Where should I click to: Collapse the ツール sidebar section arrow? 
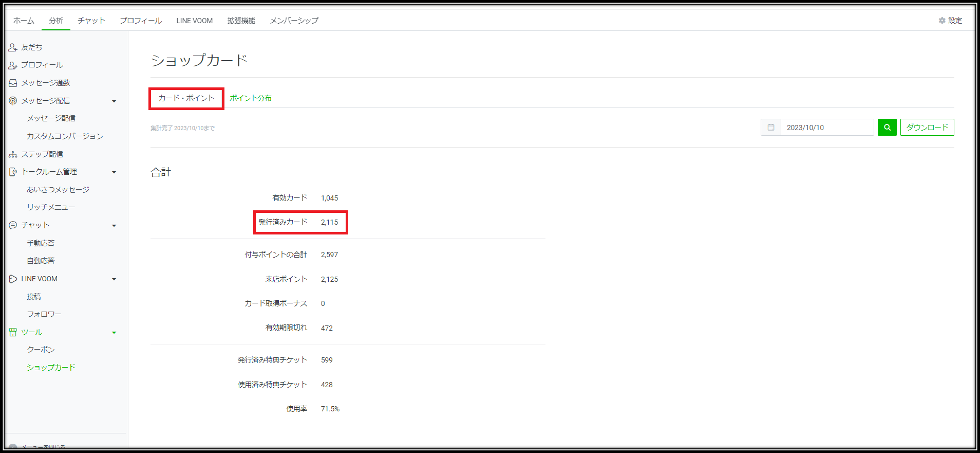pos(114,333)
